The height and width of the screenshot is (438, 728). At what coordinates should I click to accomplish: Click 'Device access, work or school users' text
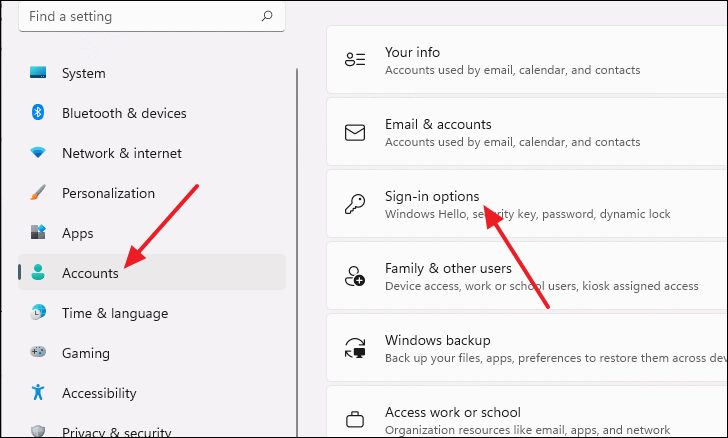[541, 286]
